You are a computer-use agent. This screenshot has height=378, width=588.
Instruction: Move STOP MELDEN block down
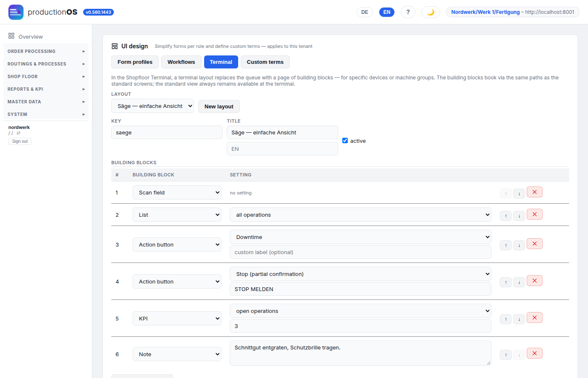(x=519, y=282)
